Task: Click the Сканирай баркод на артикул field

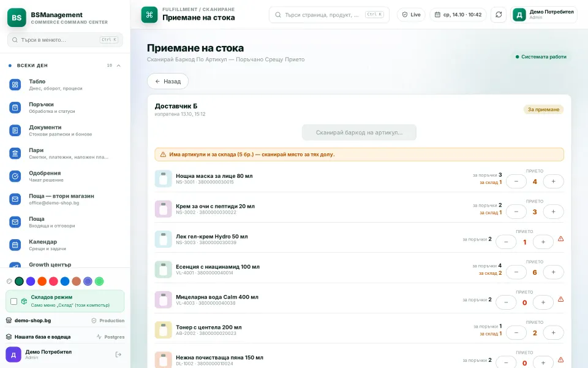Action: point(359,132)
